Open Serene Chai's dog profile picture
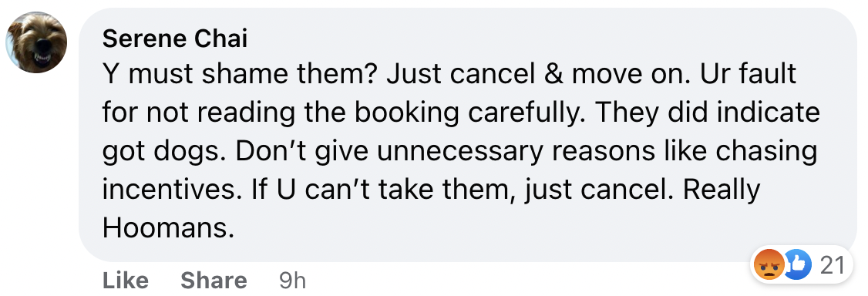Image resolution: width=868 pixels, height=296 pixels. tap(36, 42)
